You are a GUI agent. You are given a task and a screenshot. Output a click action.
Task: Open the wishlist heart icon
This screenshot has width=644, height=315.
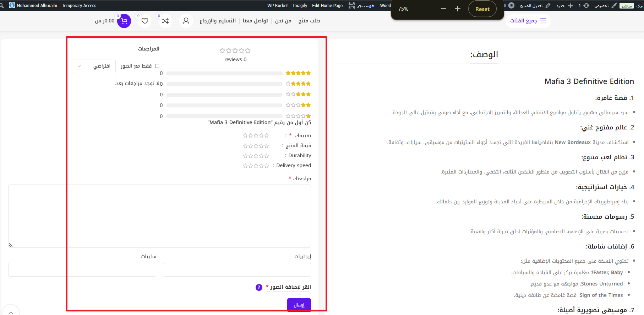[145, 21]
